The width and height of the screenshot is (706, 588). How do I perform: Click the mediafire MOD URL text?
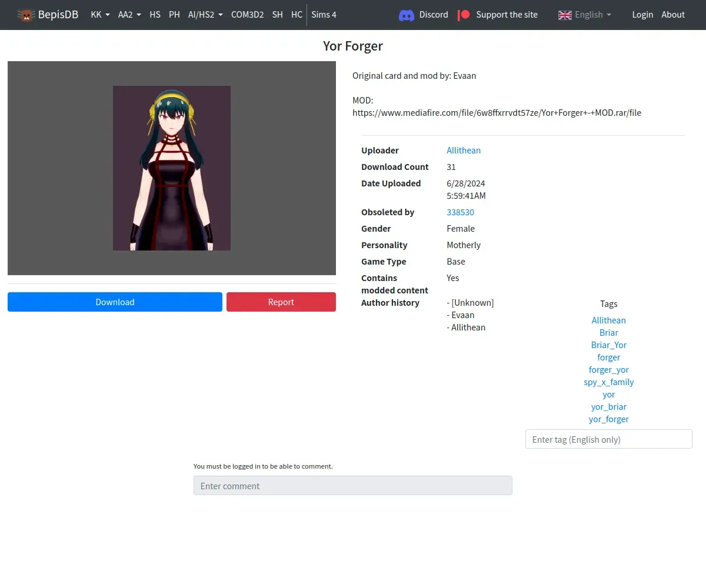pos(497,113)
